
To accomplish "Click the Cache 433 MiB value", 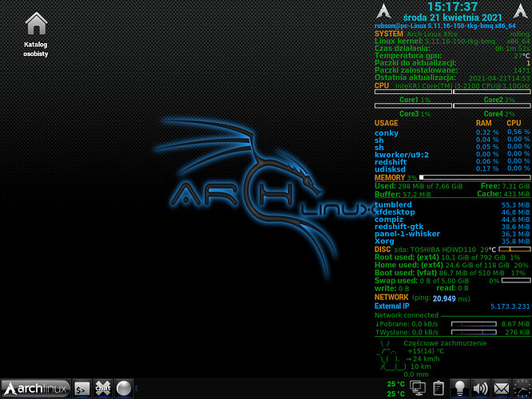I will pos(515,194).
